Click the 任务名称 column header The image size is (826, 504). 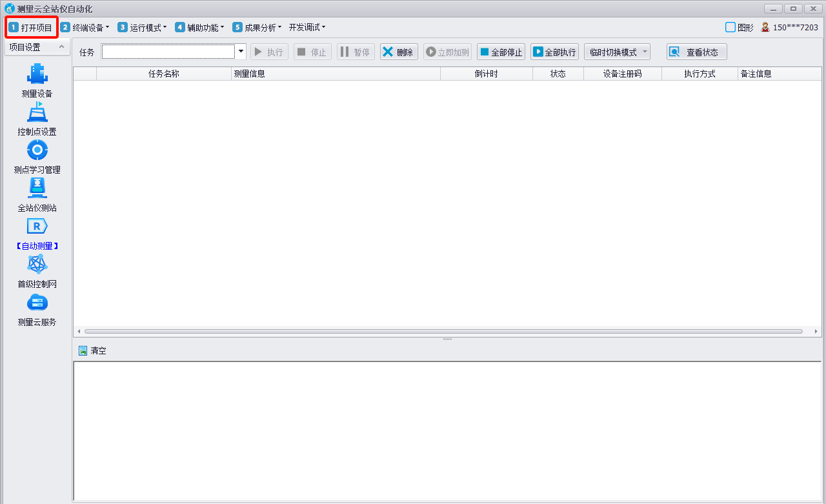(163, 74)
